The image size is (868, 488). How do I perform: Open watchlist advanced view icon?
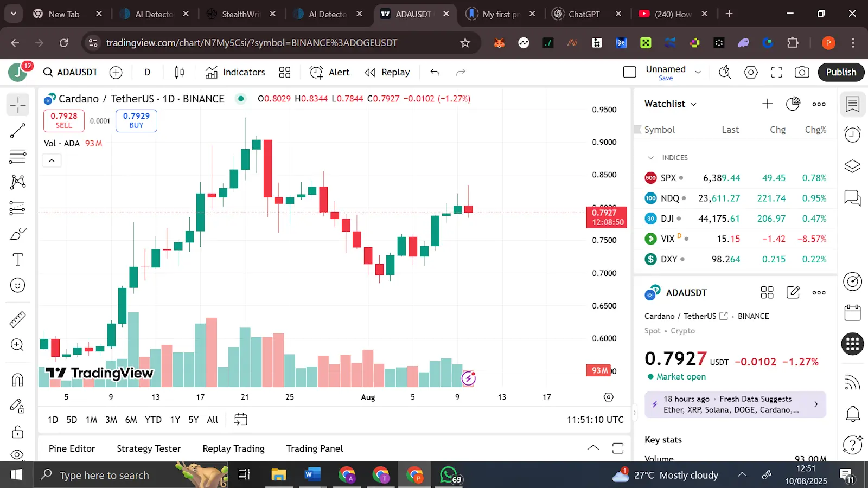pyautogui.click(x=793, y=104)
